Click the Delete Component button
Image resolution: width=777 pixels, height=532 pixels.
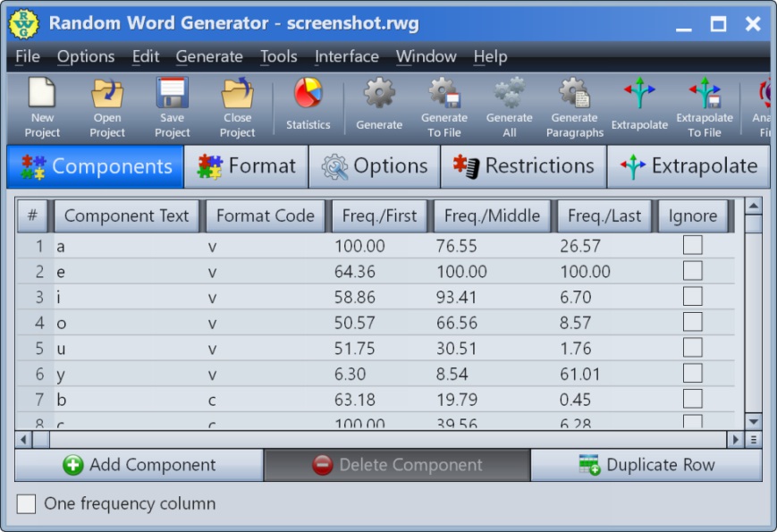pyautogui.click(x=397, y=465)
